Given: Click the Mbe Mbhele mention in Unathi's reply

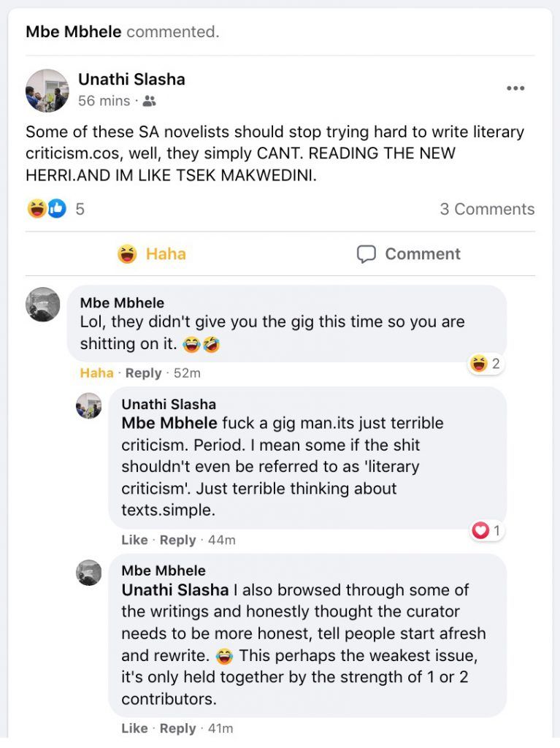Looking at the screenshot, I should pyautogui.click(x=169, y=423).
